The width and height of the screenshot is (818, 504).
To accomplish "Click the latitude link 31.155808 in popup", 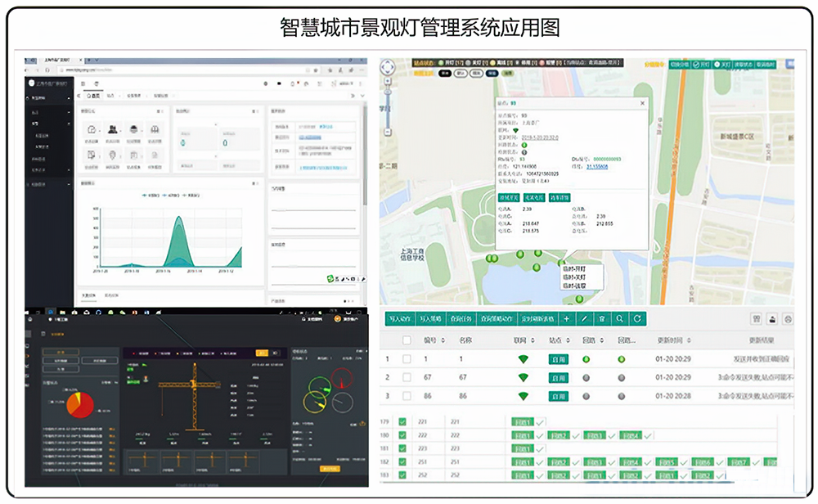I will (x=597, y=166).
